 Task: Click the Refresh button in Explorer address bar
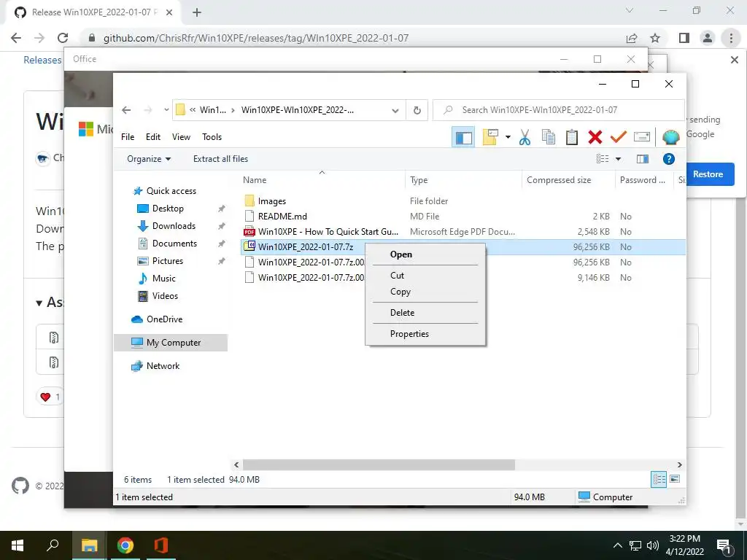(x=417, y=110)
